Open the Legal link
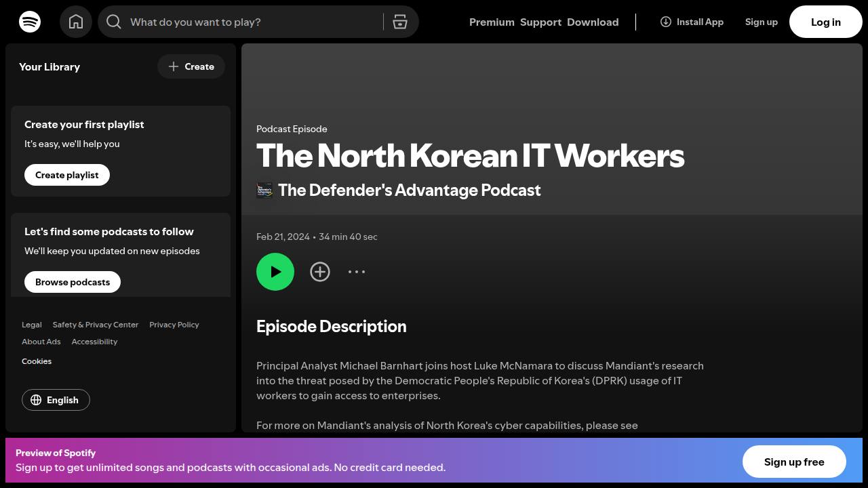 click(32, 325)
